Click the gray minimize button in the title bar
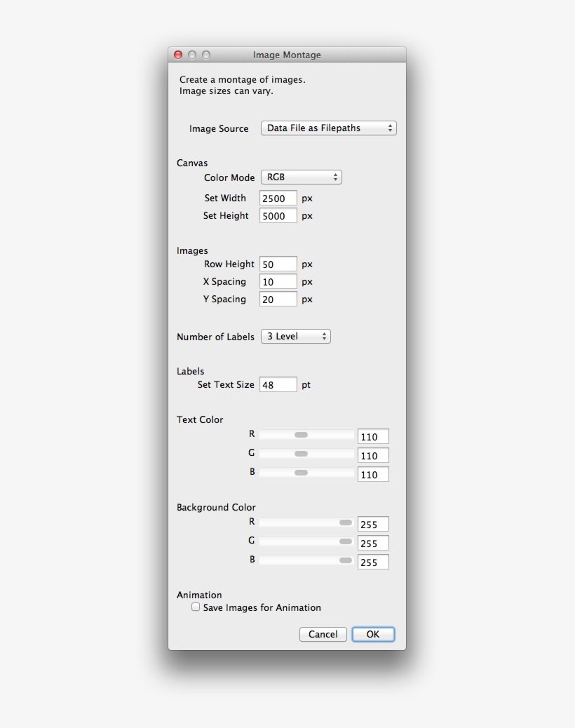 [192, 55]
